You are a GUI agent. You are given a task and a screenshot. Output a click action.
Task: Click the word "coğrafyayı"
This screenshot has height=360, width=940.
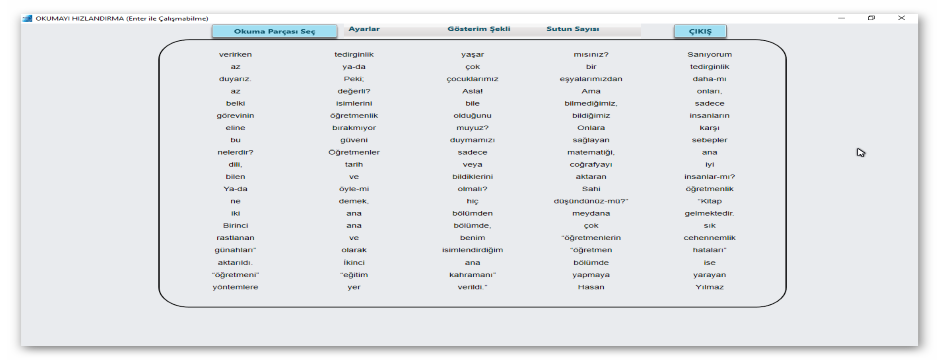tap(591, 165)
